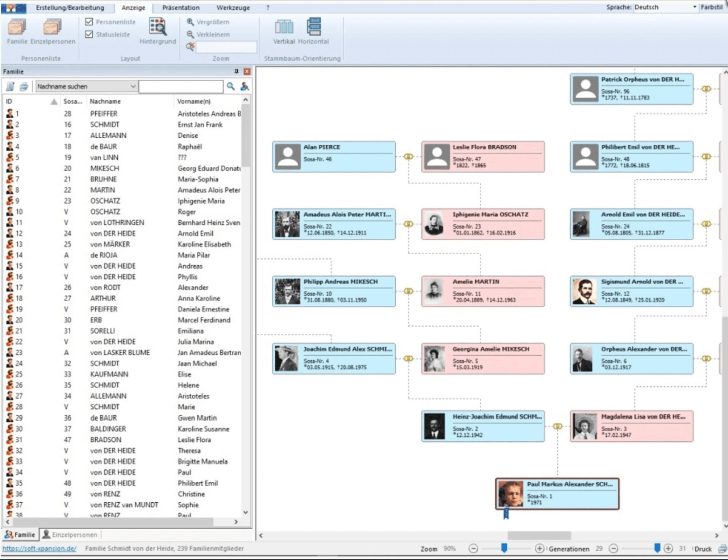The image size is (728, 560).
Task: Toggle the Statusleiste checkbox
Action: click(89, 34)
